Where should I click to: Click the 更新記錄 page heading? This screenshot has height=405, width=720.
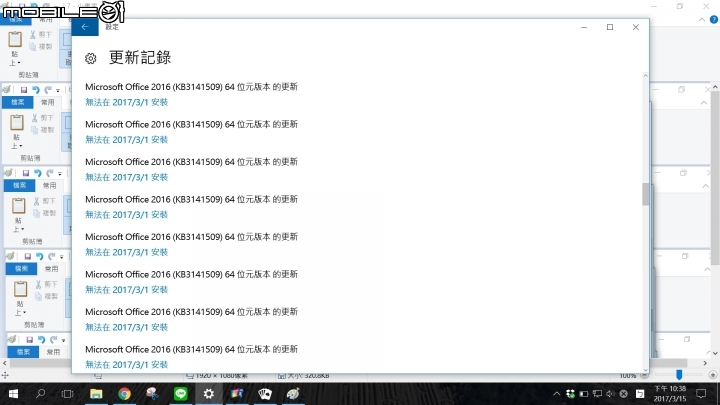[x=140, y=57]
